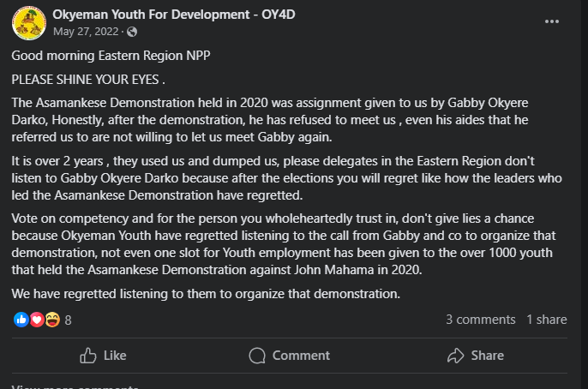Viewport: 588px width, 389px height.
Task: View the 1 share list
Action: (546, 320)
